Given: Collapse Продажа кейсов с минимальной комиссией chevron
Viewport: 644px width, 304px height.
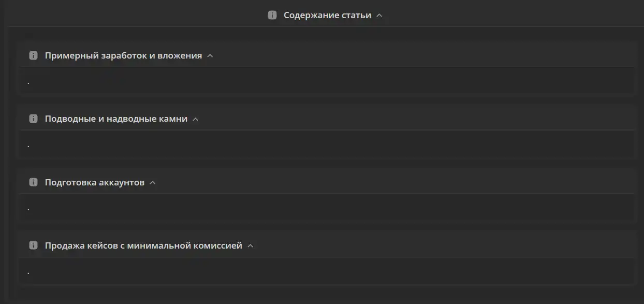Looking at the screenshot, I should tap(251, 246).
